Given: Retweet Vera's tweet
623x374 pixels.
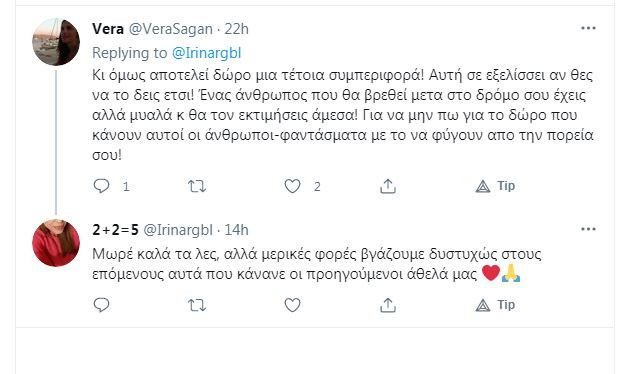Looking at the screenshot, I should pos(197,186).
